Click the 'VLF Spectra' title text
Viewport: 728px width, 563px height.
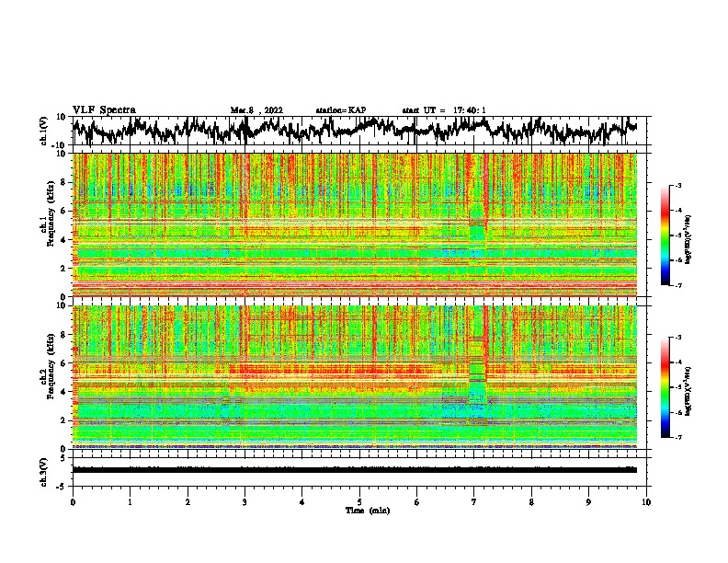point(104,110)
